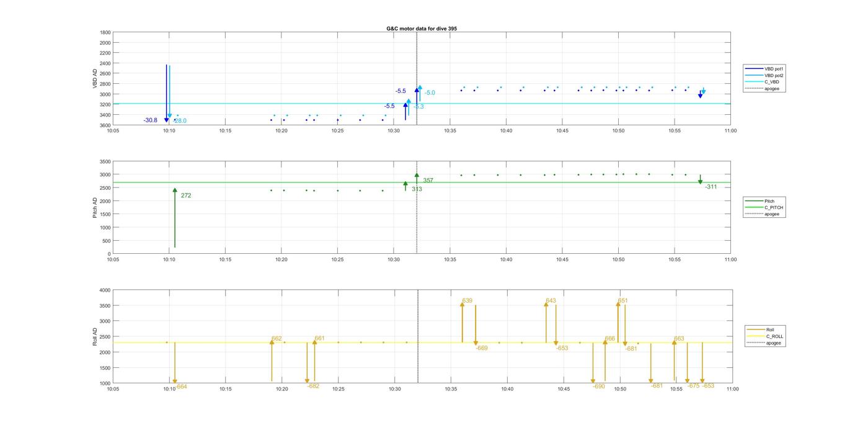Click the '4000' Roll axis tick label

point(104,290)
